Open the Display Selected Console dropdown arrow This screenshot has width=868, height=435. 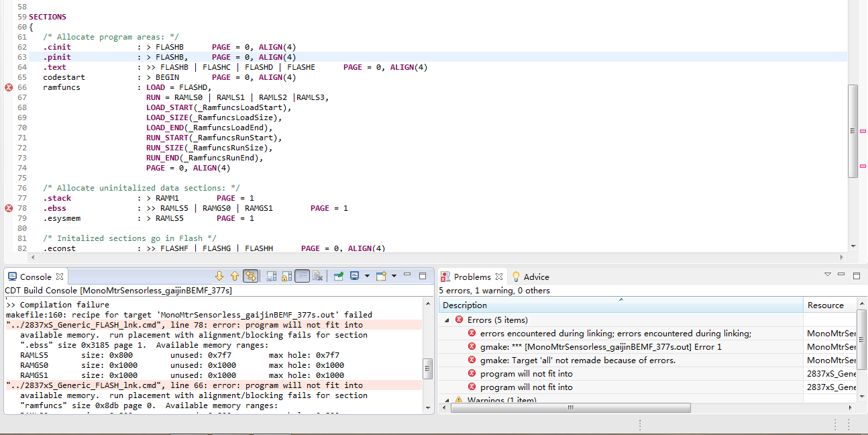(366, 276)
